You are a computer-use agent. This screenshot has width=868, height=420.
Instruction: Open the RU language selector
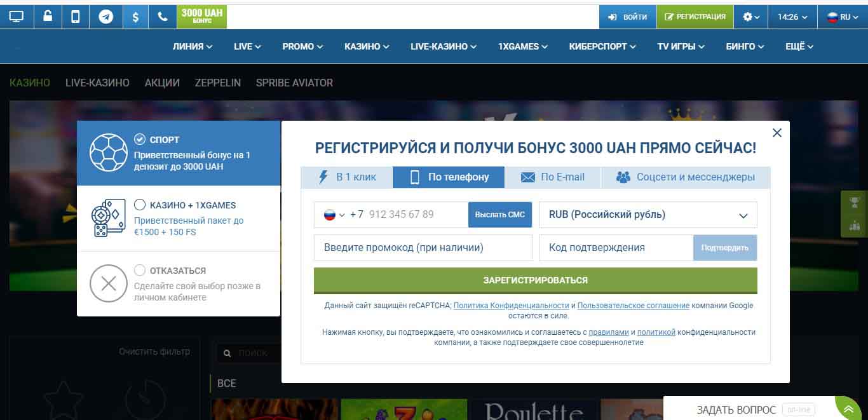click(843, 17)
